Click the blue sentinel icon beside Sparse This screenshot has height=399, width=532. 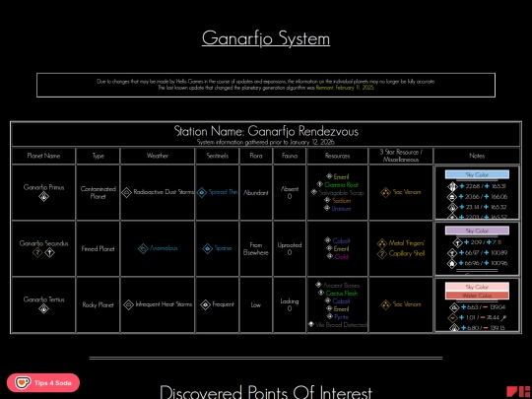[x=207, y=248]
